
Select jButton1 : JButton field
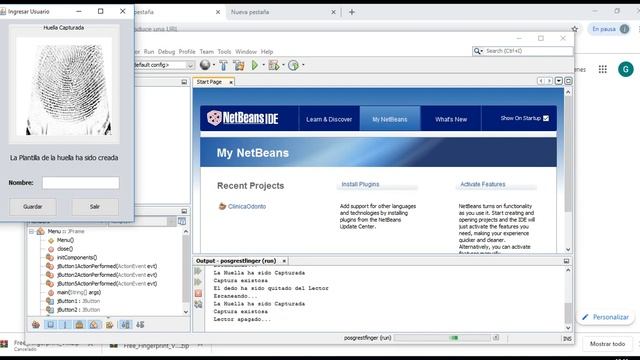[78, 301]
